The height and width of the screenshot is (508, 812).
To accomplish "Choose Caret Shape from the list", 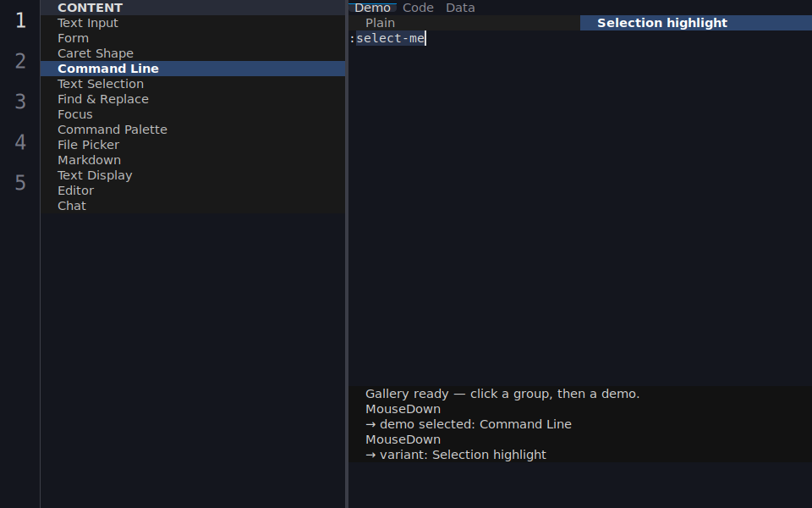I will 193,53.
